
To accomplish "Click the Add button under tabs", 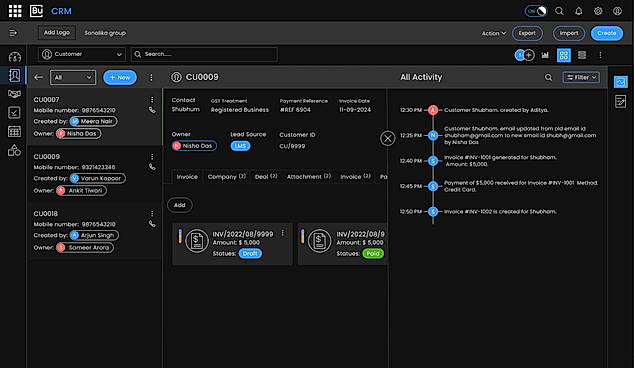I will pos(179,205).
